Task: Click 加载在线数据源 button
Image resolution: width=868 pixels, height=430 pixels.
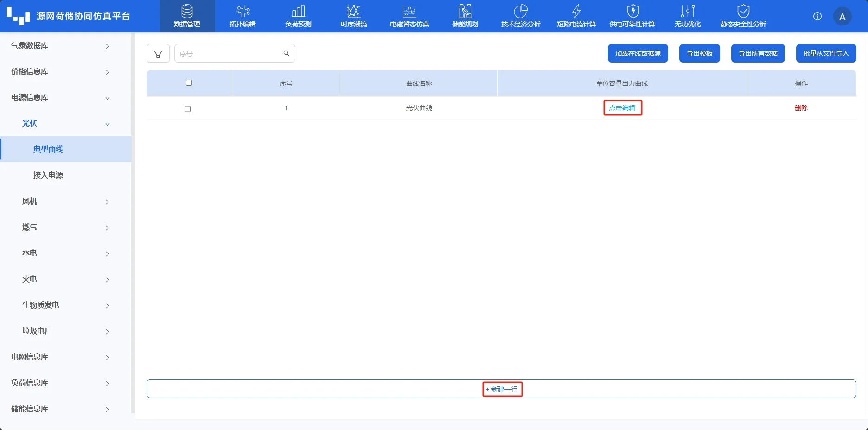Action: [638, 53]
